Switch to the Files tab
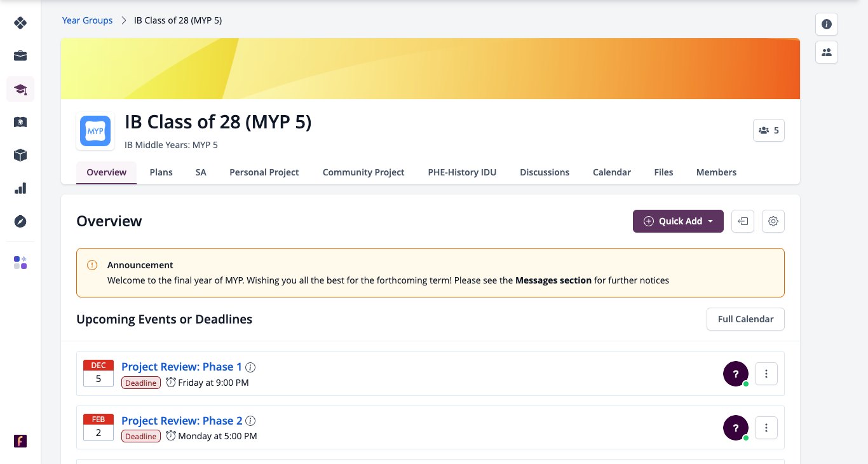Screen dimensions: 868x464 point(663,172)
